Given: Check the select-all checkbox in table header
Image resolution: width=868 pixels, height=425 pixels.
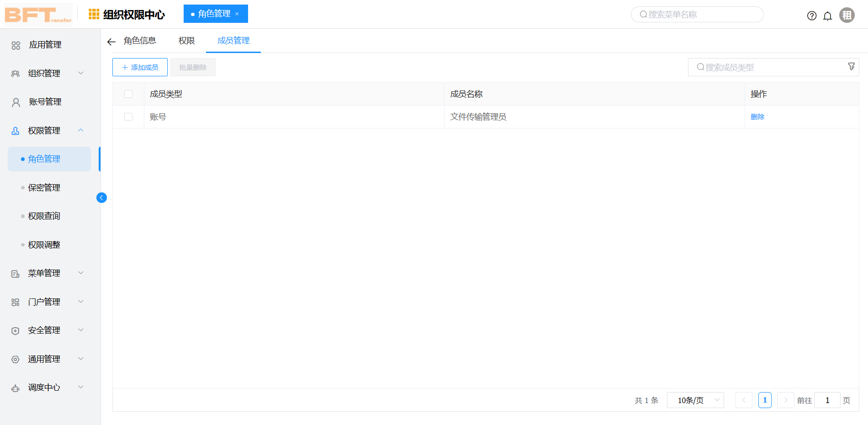Looking at the screenshot, I should click(x=128, y=94).
